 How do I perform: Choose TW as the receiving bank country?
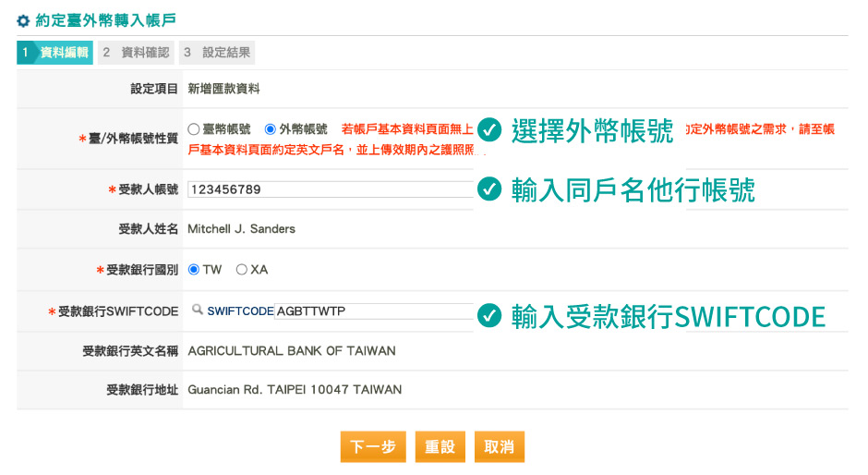(194, 270)
